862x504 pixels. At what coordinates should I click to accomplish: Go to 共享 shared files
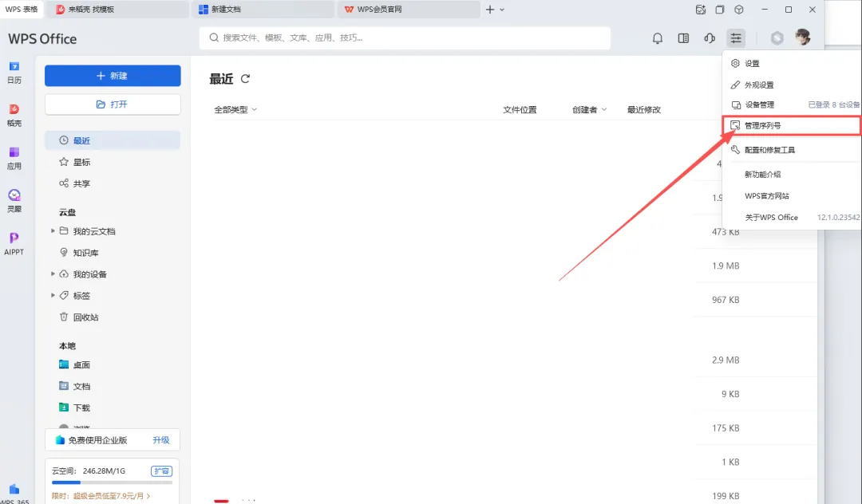pos(113,183)
